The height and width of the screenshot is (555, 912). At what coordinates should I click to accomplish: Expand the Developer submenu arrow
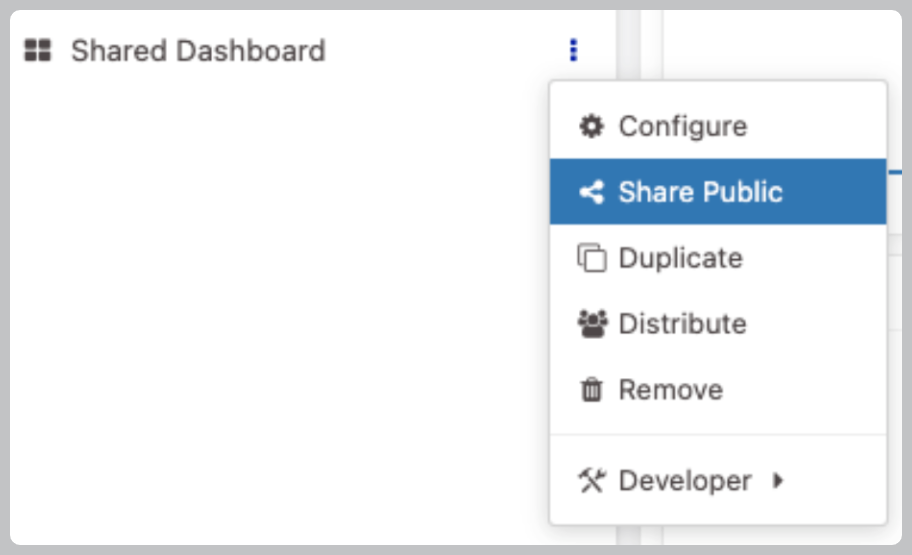coord(778,481)
